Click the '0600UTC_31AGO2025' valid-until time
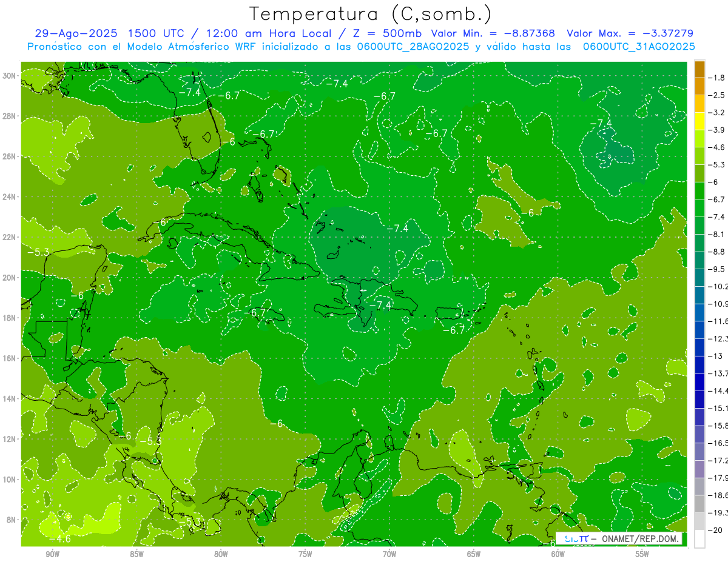The height and width of the screenshot is (562, 728). click(639, 47)
